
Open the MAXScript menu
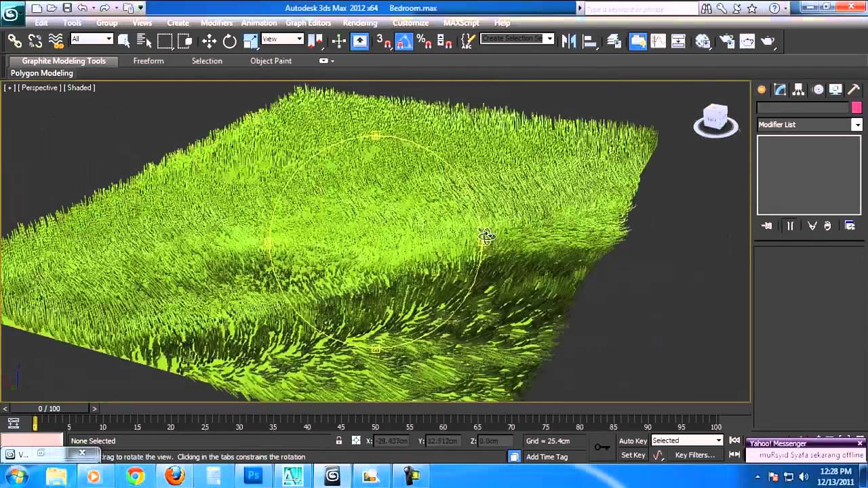(x=461, y=23)
